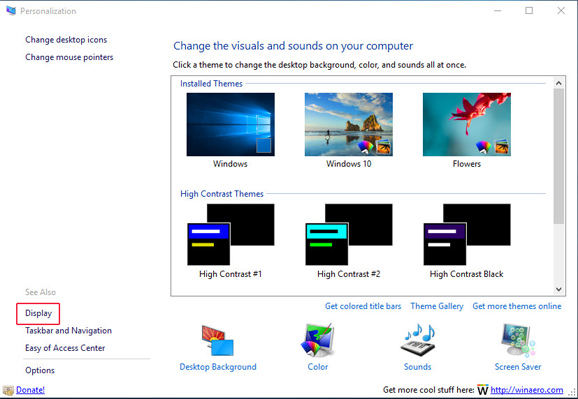Click the Donate! link
This screenshot has height=399, width=578.
coord(30,390)
